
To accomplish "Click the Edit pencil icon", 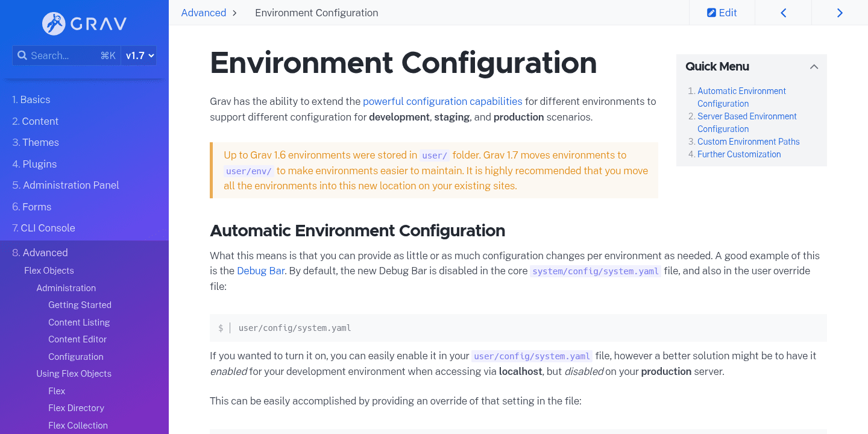I will pyautogui.click(x=722, y=12).
